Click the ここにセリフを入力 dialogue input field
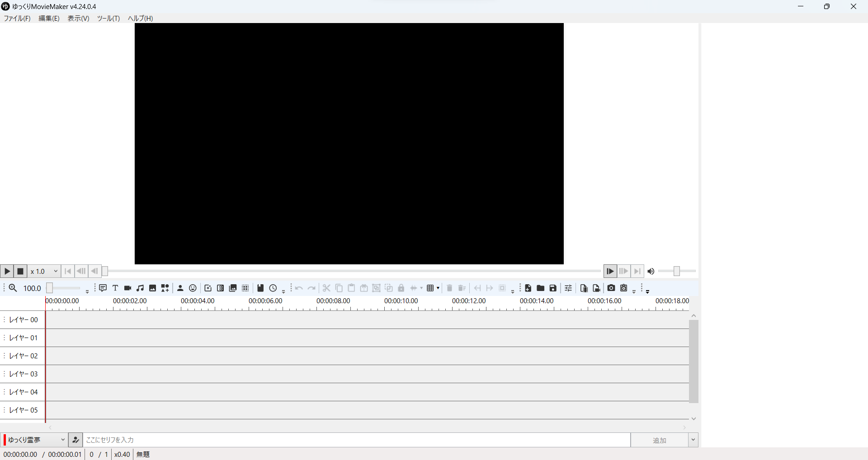 [356, 440]
